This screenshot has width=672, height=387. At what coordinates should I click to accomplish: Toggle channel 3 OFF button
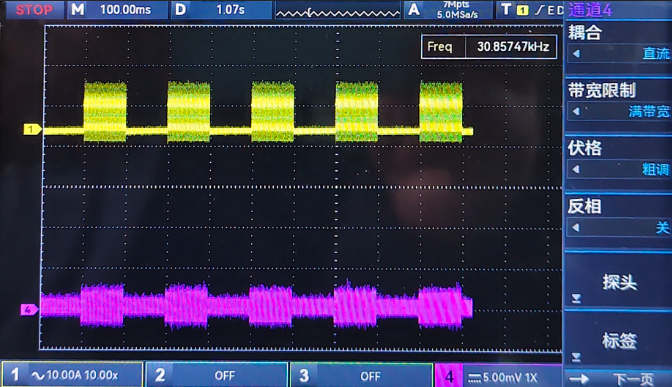(x=361, y=376)
